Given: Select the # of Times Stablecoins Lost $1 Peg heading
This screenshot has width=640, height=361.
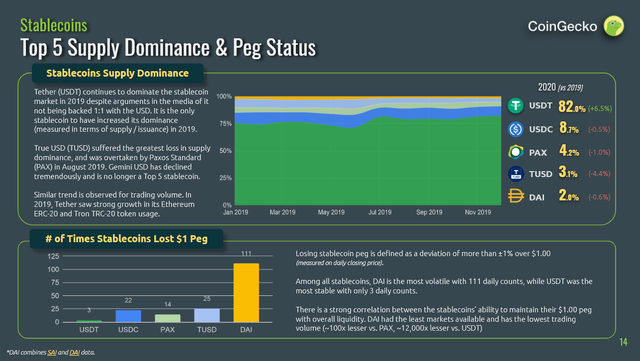Looking at the screenshot, I should [127, 238].
